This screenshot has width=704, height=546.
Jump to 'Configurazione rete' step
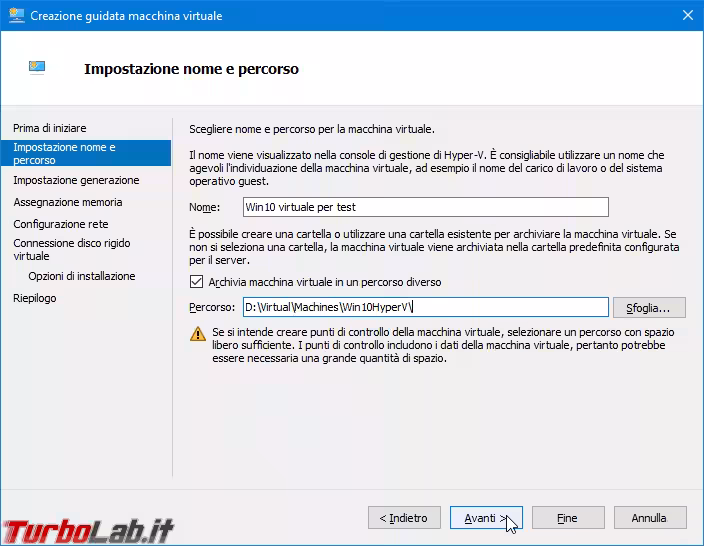(61, 224)
